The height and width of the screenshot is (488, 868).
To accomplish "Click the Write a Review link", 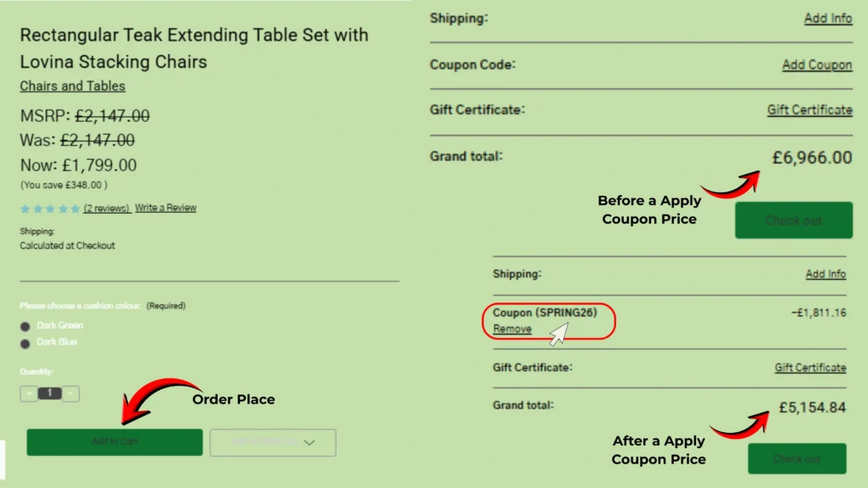I will (x=165, y=208).
